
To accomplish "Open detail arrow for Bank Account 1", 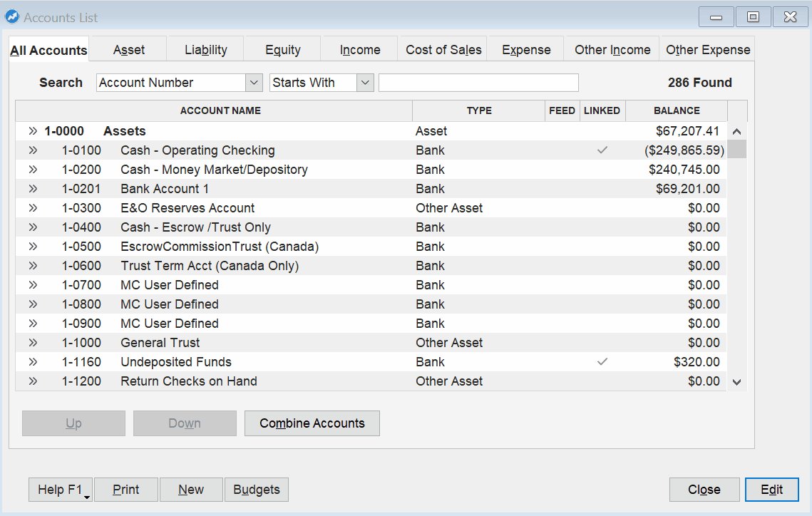I will click(x=32, y=189).
